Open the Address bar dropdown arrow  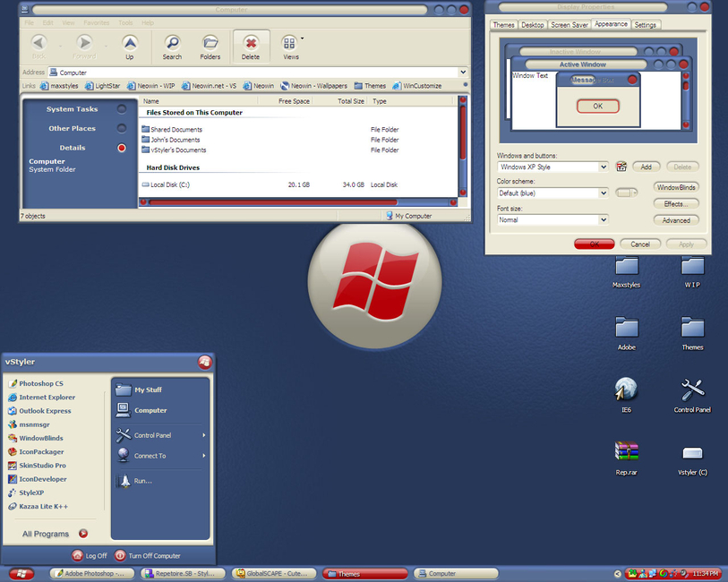463,72
